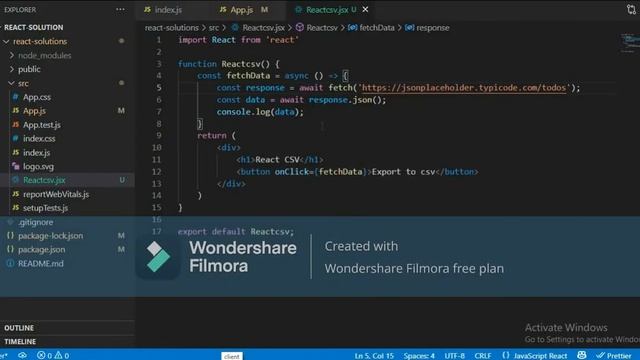Click the client label in status bar
This screenshot has width=640, height=360.
(x=232, y=356)
